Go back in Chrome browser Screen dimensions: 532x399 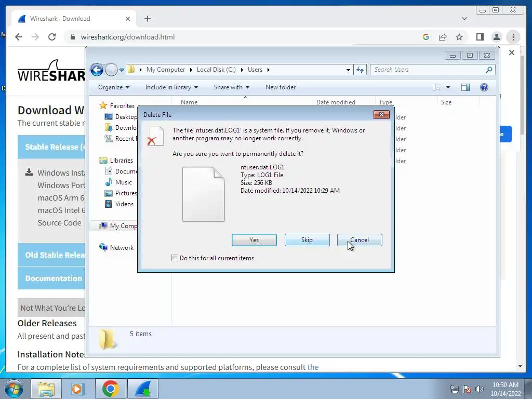coord(19,37)
